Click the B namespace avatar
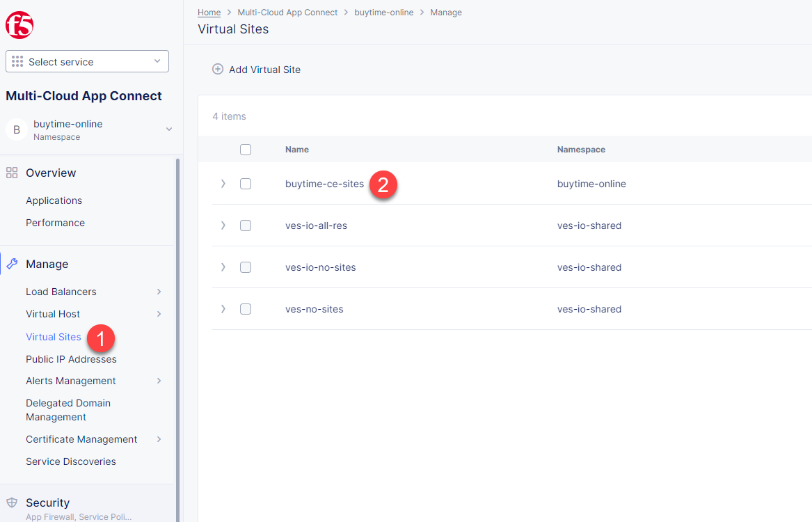Image resolution: width=812 pixels, height=522 pixels. (17, 129)
